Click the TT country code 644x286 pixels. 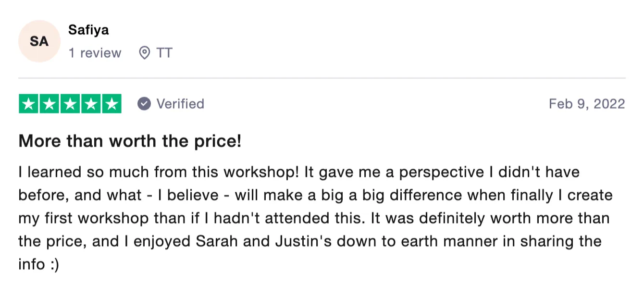[x=164, y=53]
